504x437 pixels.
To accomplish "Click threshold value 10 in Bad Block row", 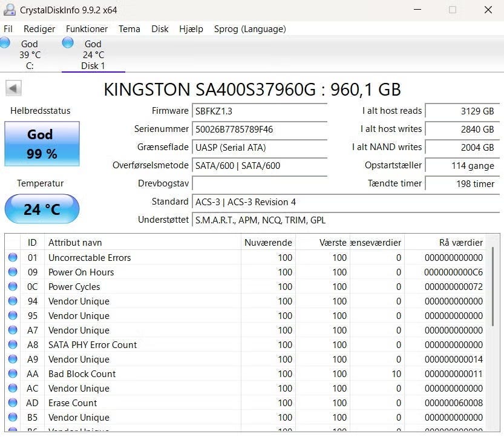I will (396, 373).
